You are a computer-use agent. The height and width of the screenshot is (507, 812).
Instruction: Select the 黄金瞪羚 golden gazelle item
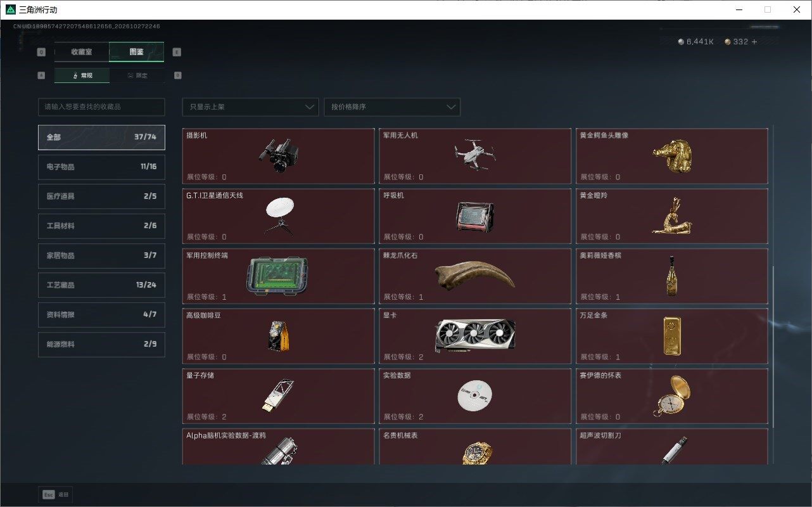[672, 216]
